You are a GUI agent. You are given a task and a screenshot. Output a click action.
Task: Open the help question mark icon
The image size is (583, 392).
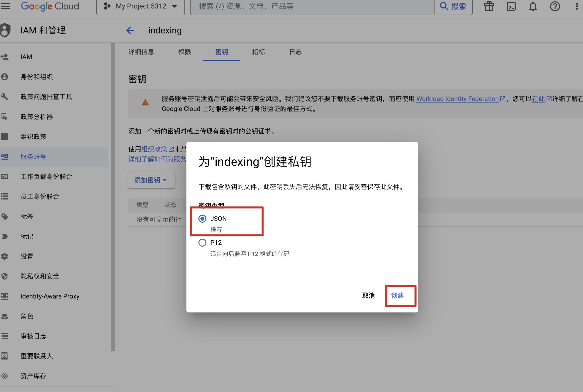coord(555,6)
